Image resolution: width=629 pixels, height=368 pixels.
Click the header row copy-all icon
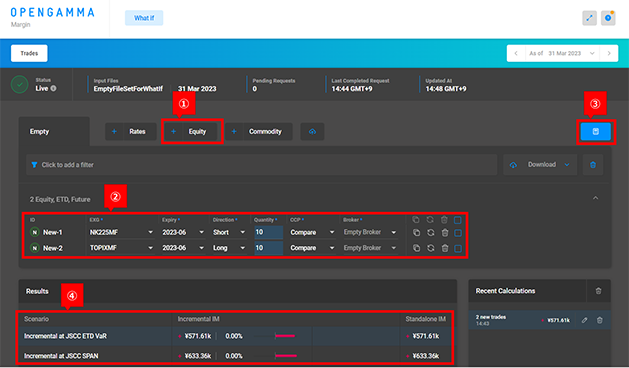point(416,220)
